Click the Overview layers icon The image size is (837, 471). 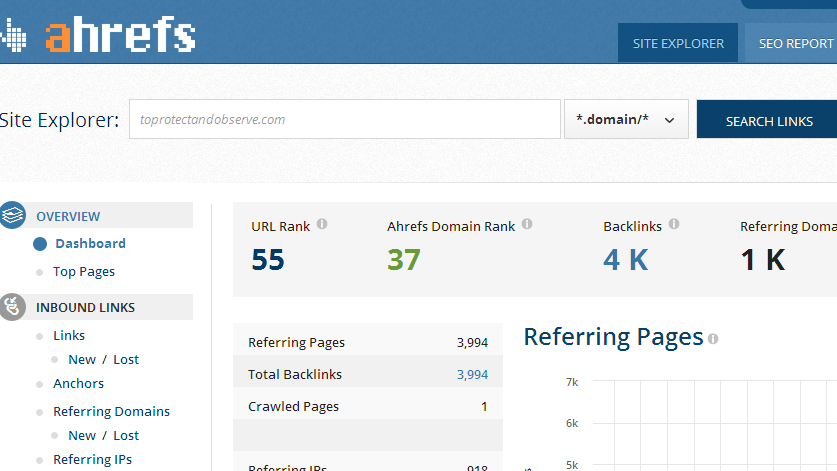point(12,215)
